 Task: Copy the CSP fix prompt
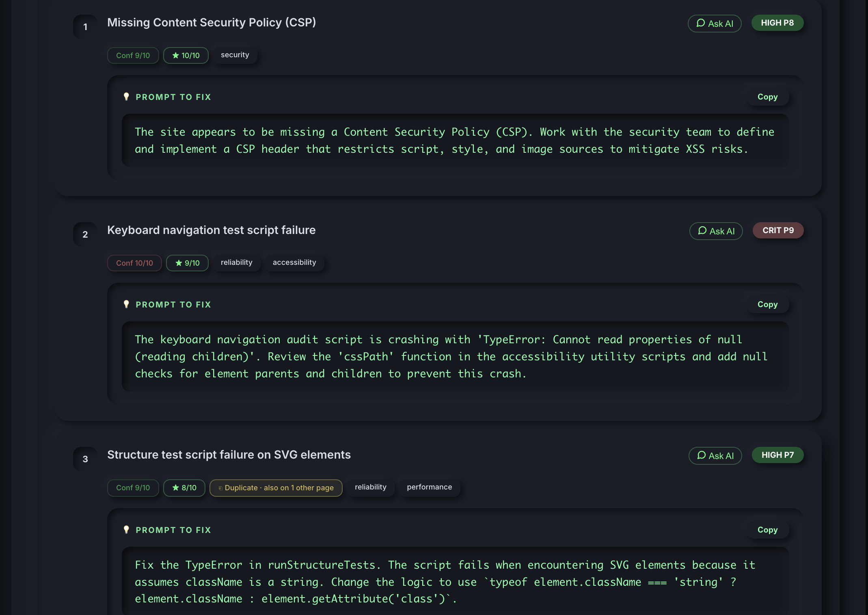tap(767, 97)
